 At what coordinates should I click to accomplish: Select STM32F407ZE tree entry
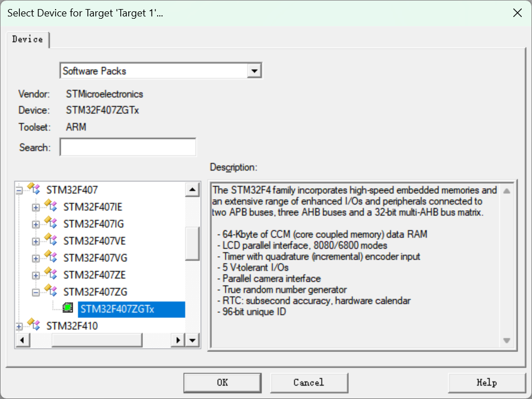[x=94, y=275]
